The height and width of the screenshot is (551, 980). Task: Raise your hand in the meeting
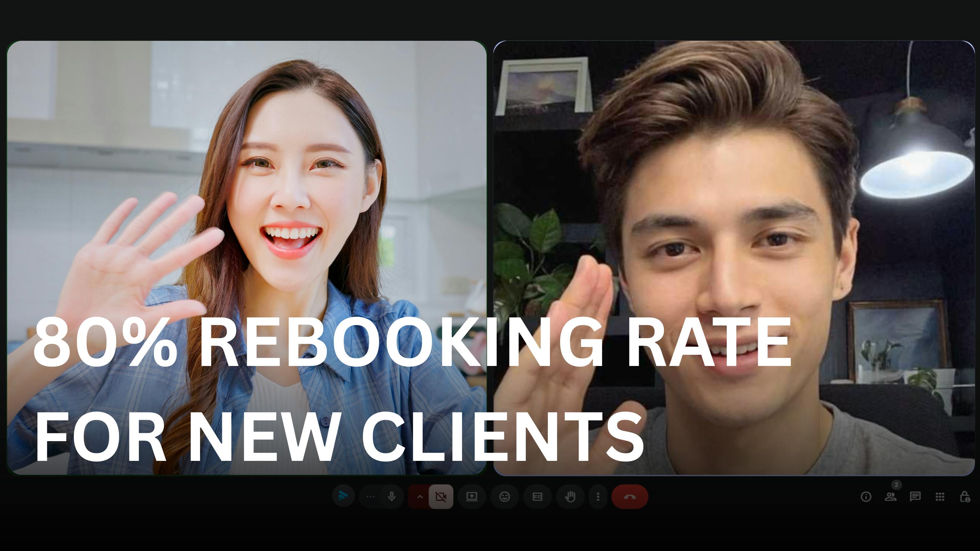(x=570, y=497)
